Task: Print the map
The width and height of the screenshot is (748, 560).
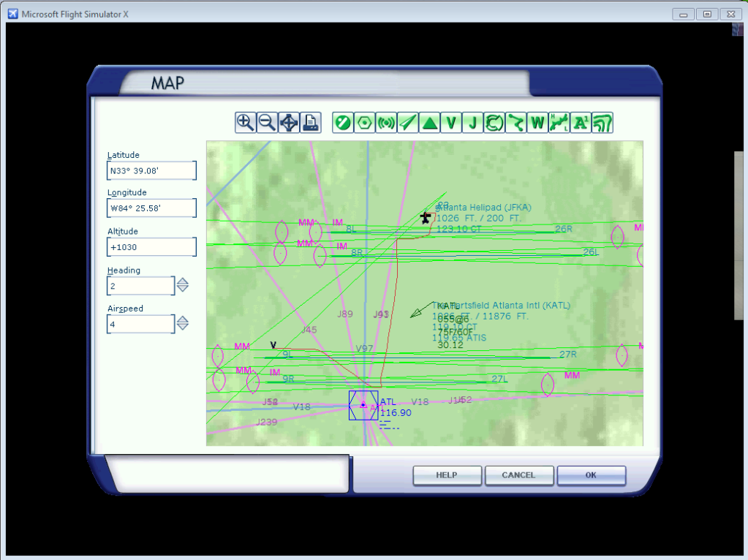Action: pyautogui.click(x=311, y=123)
